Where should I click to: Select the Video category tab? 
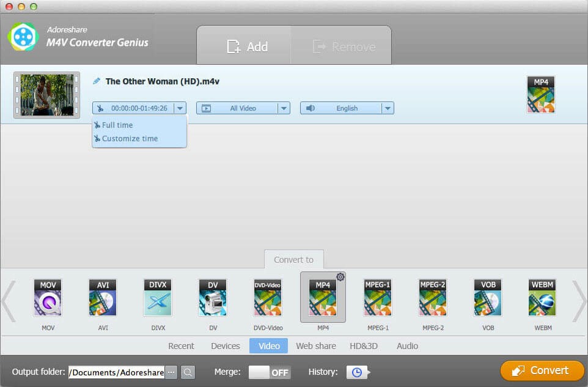[x=269, y=346]
